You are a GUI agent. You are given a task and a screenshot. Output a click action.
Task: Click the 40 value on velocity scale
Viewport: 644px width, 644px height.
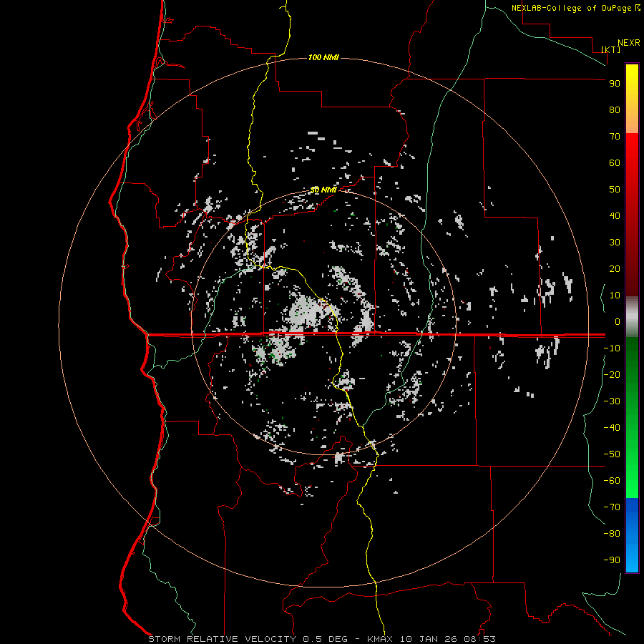point(615,215)
